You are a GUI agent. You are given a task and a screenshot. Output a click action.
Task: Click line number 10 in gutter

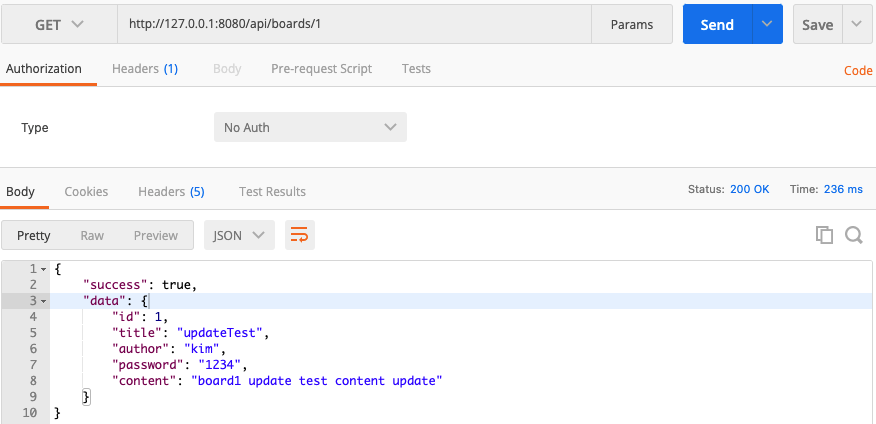coord(30,413)
